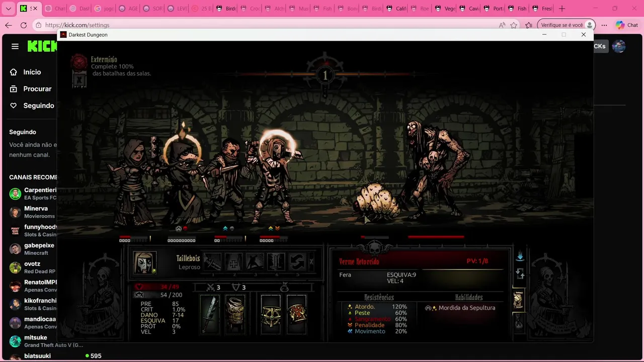Switch to the AGE browser tab
The width and height of the screenshot is (644, 362).
click(x=128, y=9)
